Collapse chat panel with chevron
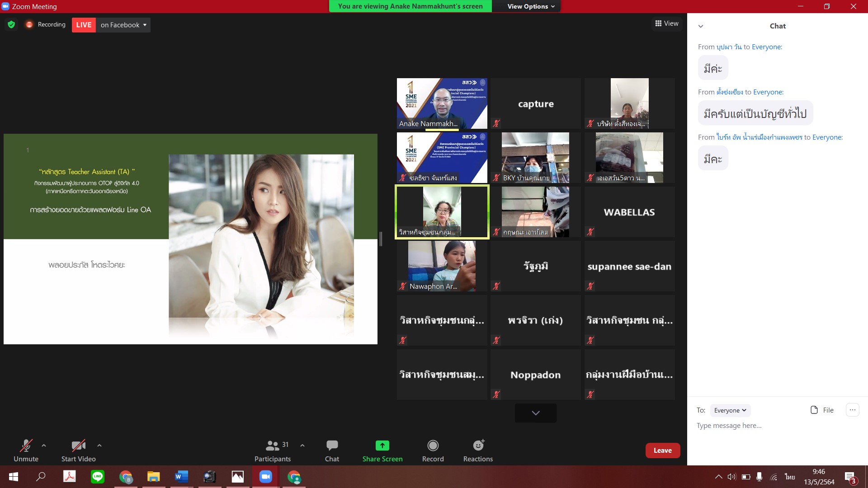Image resolution: width=868 pixels, height=488 pixels. 701,26
